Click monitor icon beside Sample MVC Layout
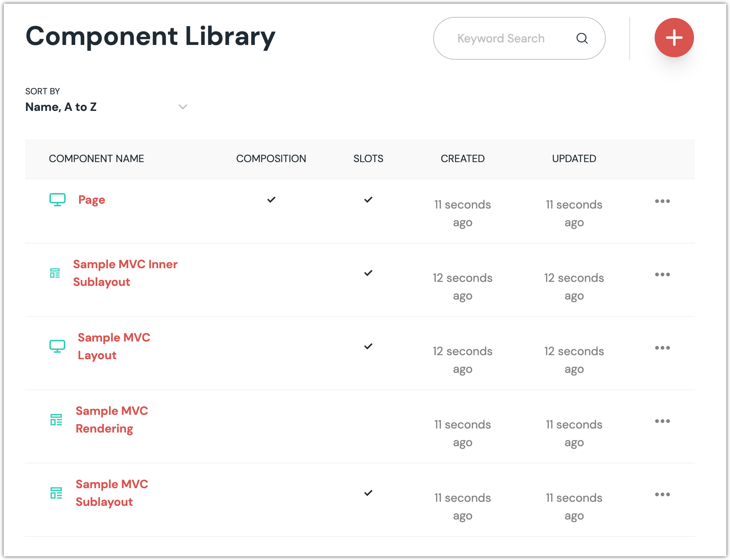This screenshot has width=730, height=560. pyautogui.click(x=58, y=346)
